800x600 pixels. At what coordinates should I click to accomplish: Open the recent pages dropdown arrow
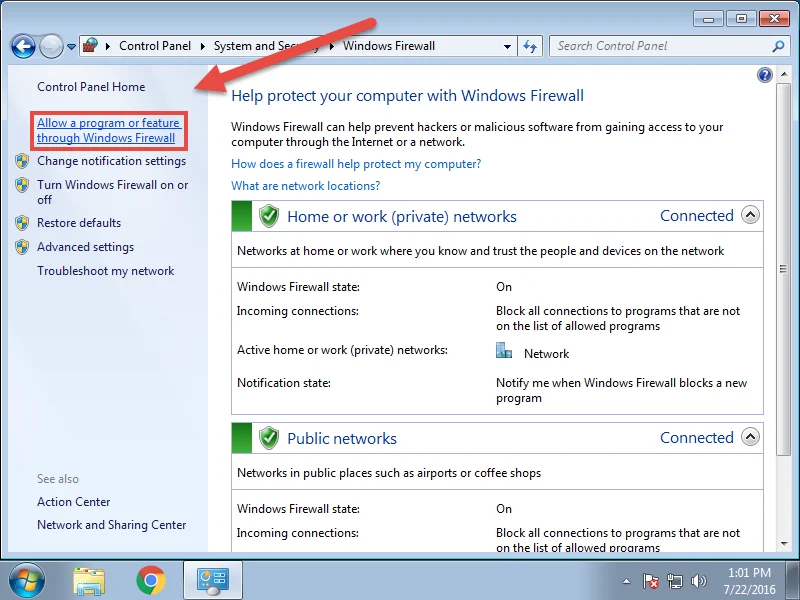click(71, 47)
